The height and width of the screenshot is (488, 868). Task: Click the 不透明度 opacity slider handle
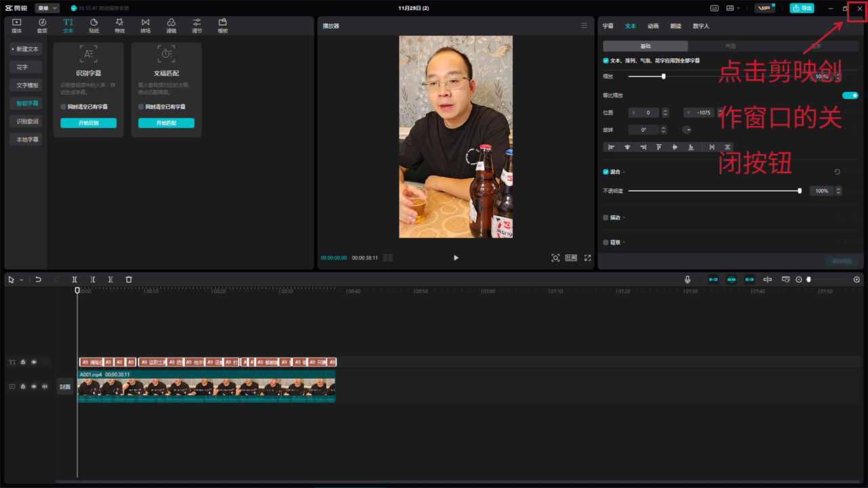click(800, 191)
